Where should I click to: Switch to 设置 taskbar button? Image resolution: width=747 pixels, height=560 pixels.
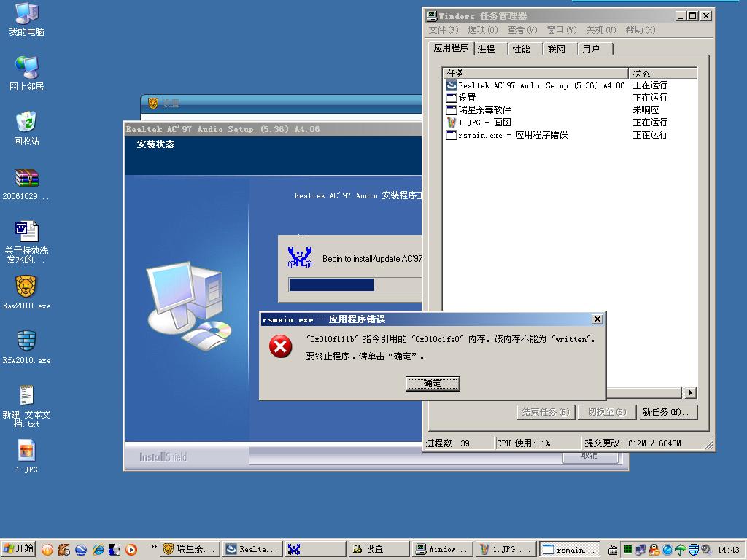(379, 549)
